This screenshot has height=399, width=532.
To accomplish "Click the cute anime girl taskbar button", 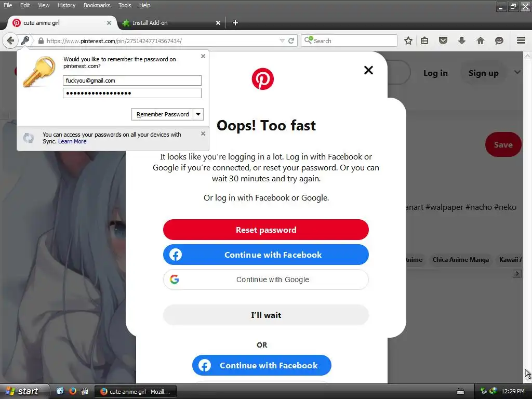I will click(136, 392).
